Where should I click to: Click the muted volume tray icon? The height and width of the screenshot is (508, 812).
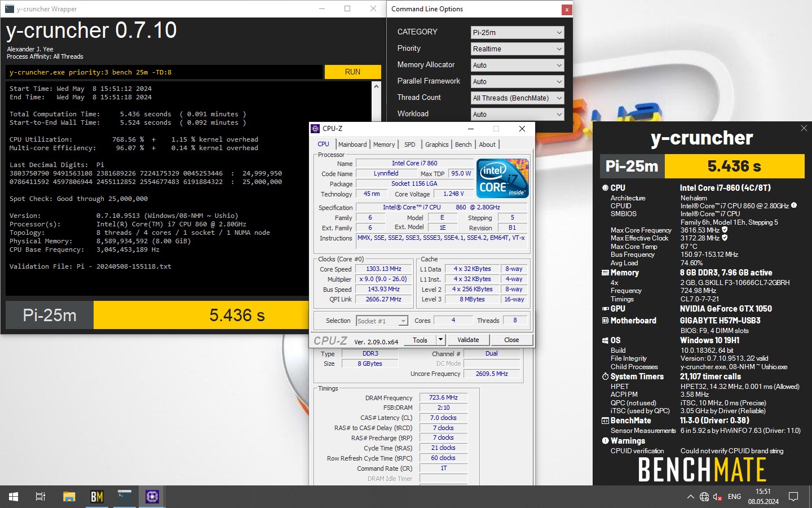pyautogui.click(x=718, y=497)
